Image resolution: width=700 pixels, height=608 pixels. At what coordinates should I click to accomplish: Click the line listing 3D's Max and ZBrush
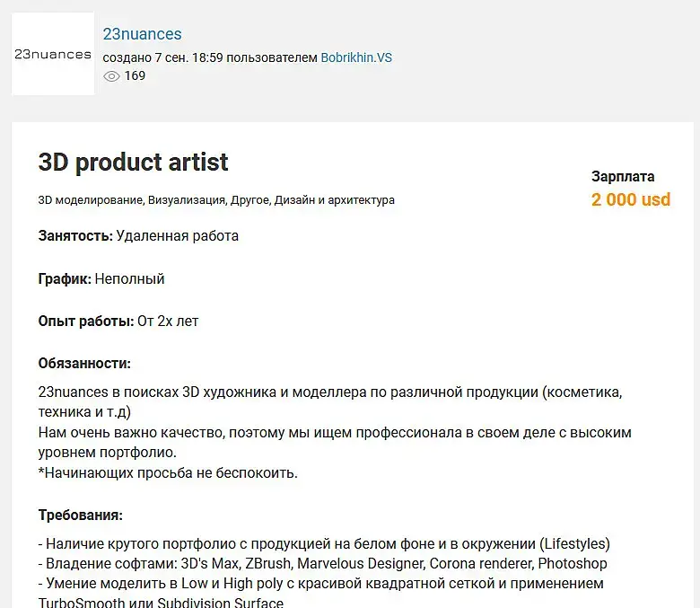pyautogui.click(x=323, y=564)
